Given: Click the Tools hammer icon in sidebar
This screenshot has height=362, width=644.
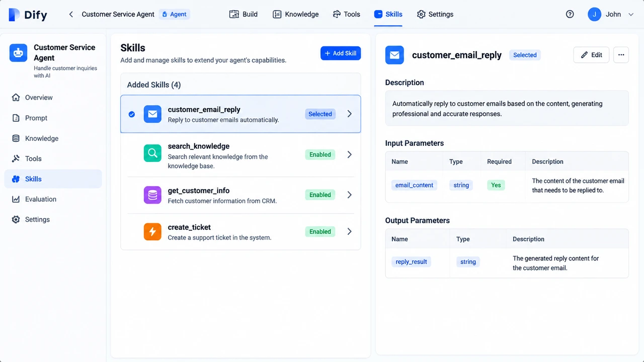Looking at the screenshot, I should pyautogui.click(x=16, y=159).
